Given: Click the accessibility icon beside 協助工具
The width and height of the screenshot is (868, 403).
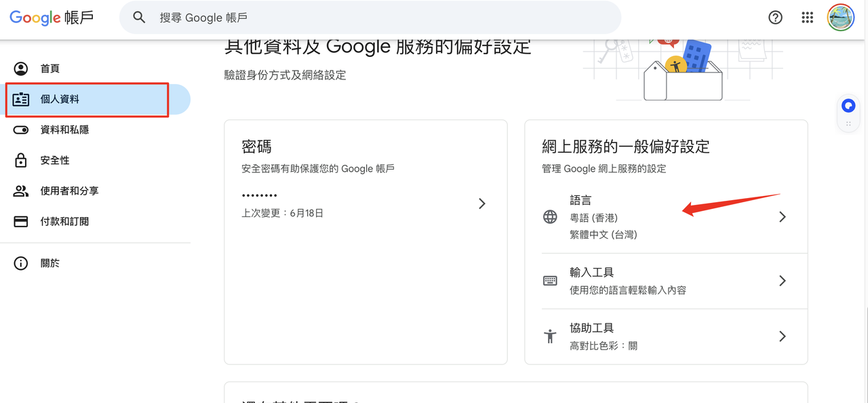Looking at the screenshot, I should [550, 337].
